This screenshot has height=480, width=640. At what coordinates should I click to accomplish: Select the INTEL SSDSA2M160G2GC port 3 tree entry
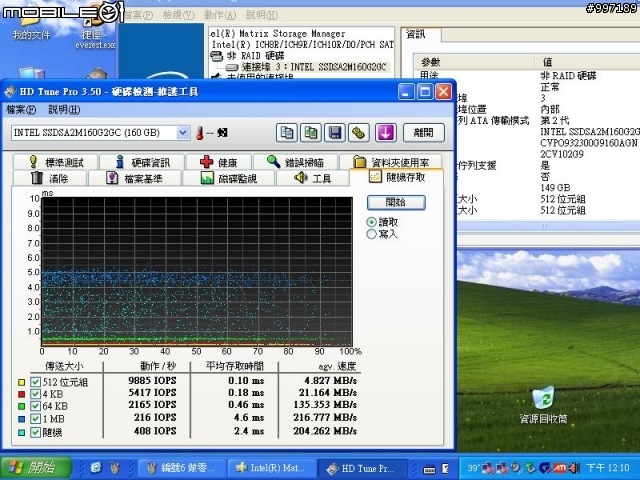[x=313, y=67]
